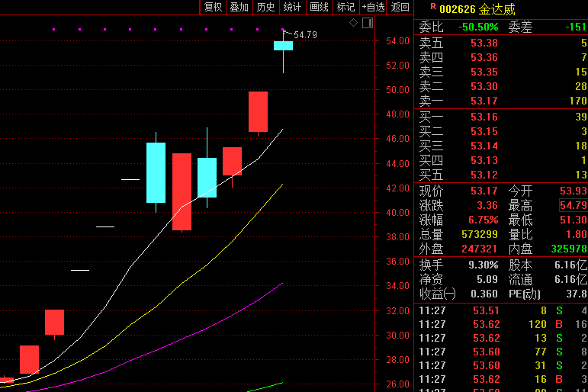The height and width of the screenshot is (392, 588).
Task: Select the 买三 price 53.14
Action: pos(484,146)
